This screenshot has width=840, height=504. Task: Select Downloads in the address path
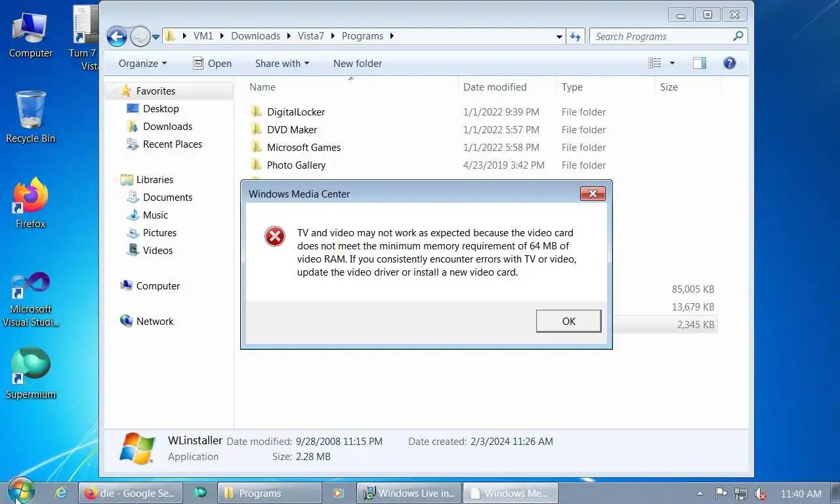[x=255, y=36]
